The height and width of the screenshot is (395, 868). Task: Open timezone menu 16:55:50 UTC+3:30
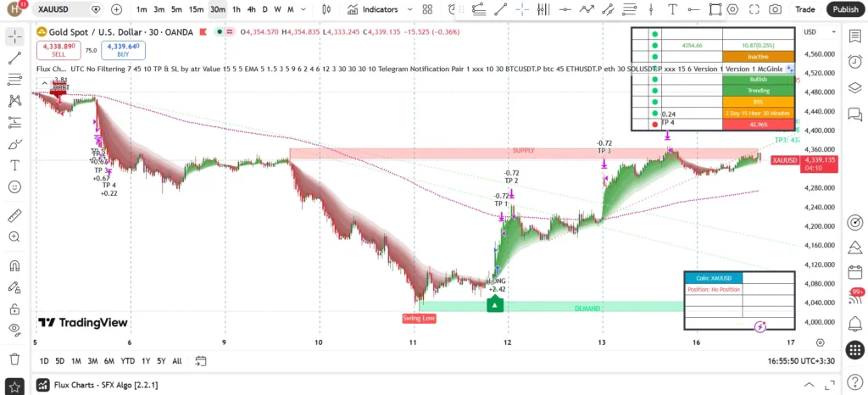coord(801,361)
